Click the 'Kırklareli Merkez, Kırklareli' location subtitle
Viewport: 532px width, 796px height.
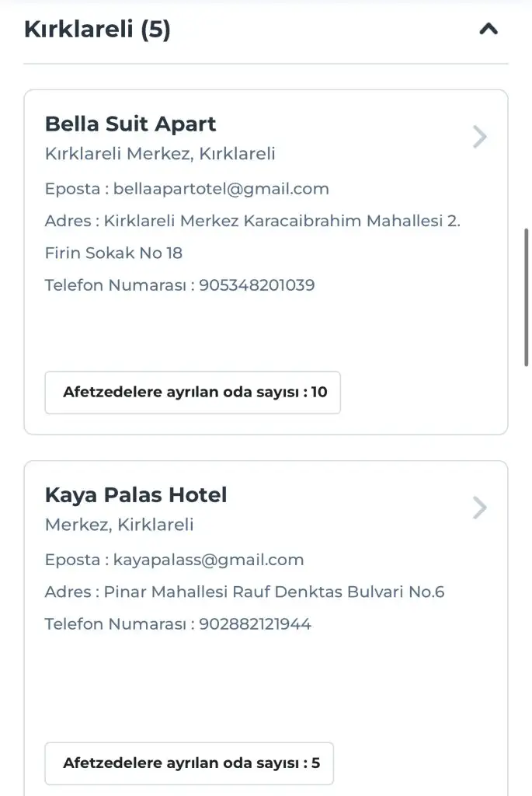pyautogui.click(x=160, y=154)
